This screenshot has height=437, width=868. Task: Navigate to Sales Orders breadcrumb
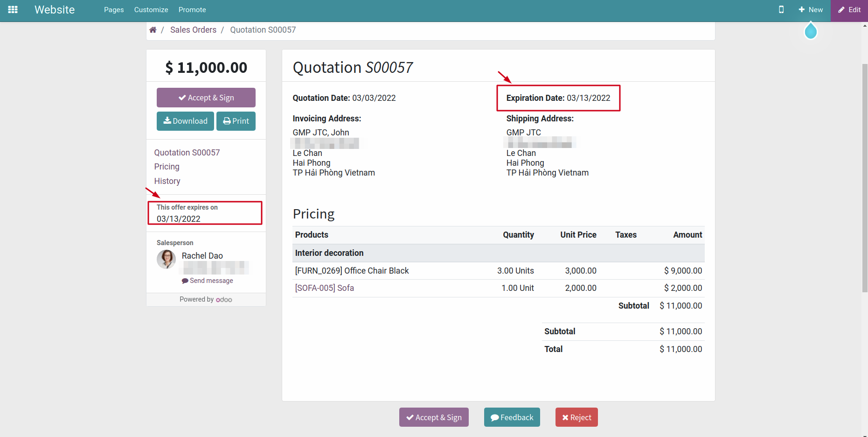coord(193,29)
